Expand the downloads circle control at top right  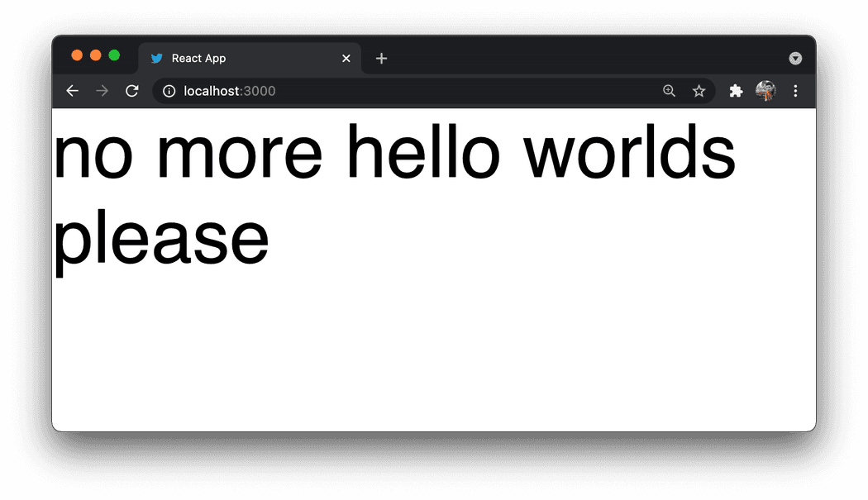pos(795,58)
